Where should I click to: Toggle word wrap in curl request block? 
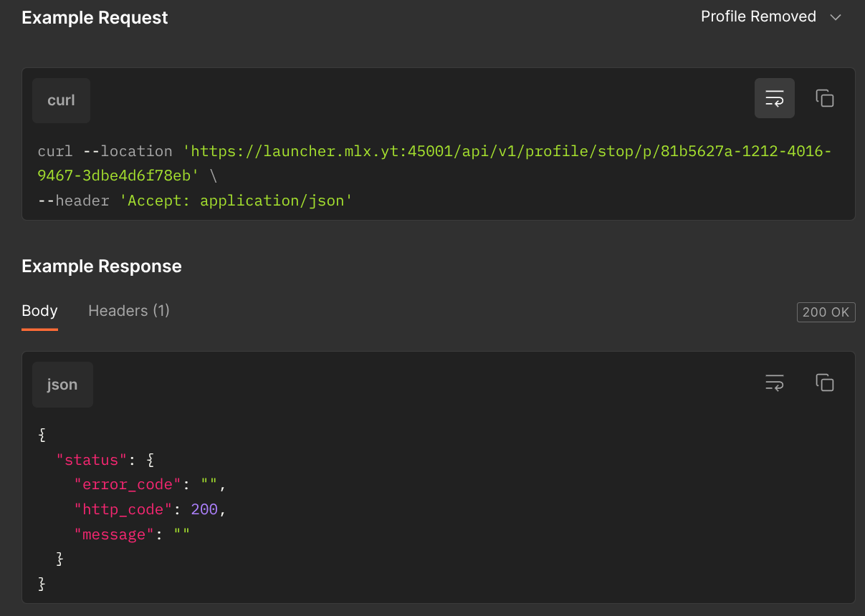(775, 98)
